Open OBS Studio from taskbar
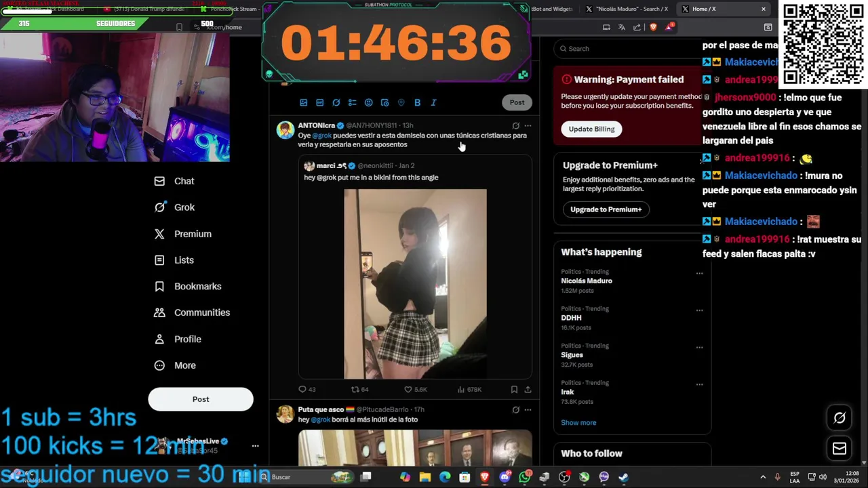The image size is (868, 488). (564, 477)
